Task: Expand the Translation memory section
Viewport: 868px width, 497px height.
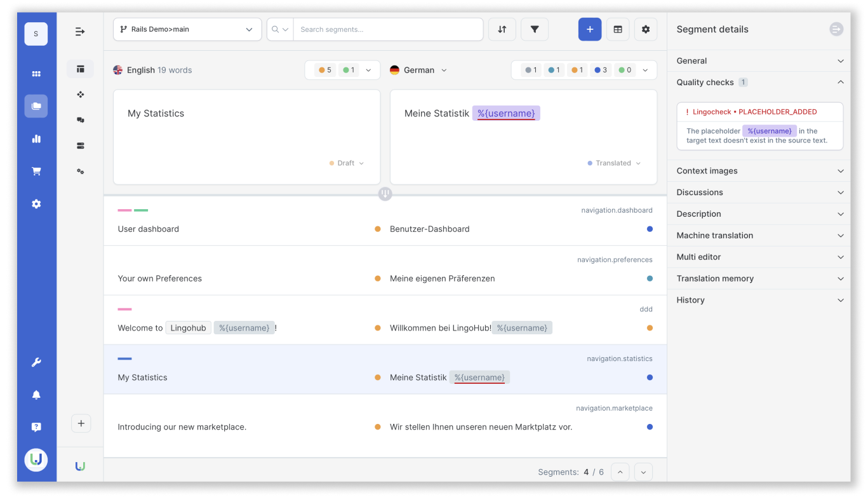Action: (759, 278)
